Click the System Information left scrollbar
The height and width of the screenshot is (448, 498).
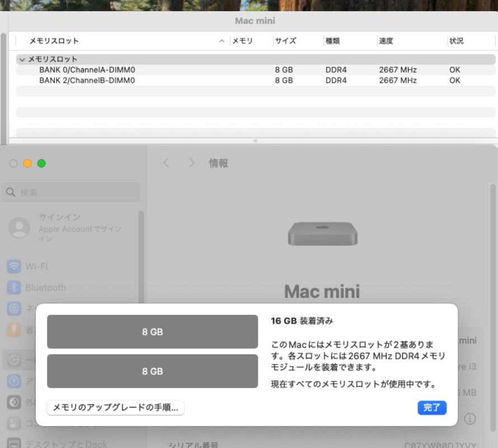(x=3, y=88)
